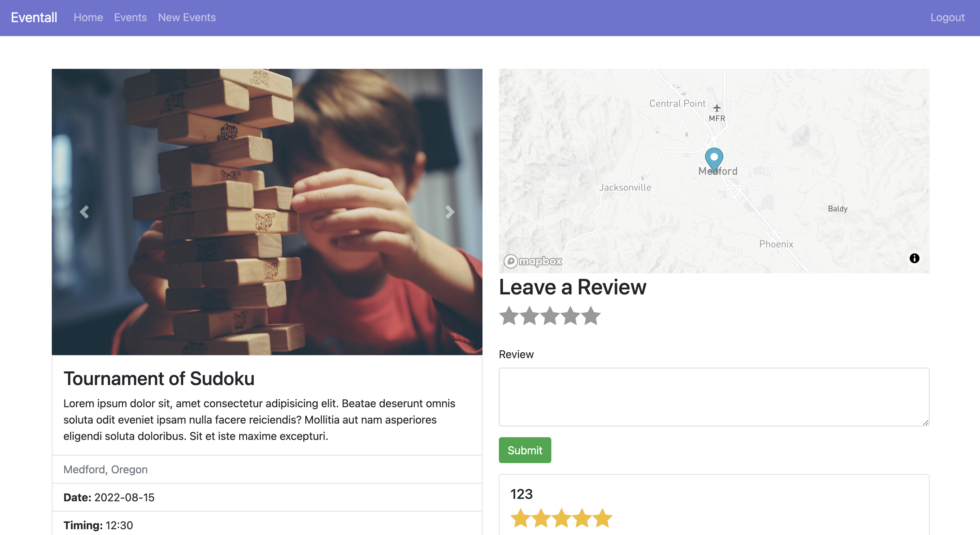This screenshot has height=535, width=980.
Task: Open the Mapbox logo link
Action: [533, 261]
